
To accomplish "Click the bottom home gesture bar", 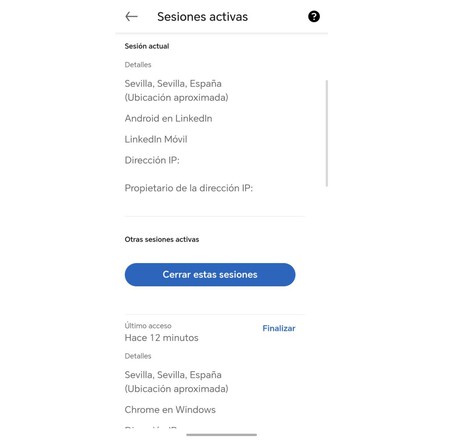I will 222,435.
